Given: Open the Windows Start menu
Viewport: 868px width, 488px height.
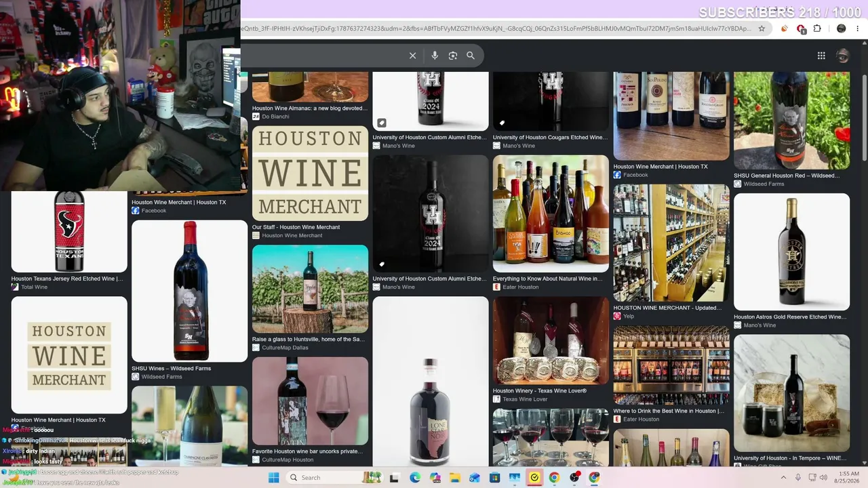Looking at the screenshot, I should click(273, 478).
